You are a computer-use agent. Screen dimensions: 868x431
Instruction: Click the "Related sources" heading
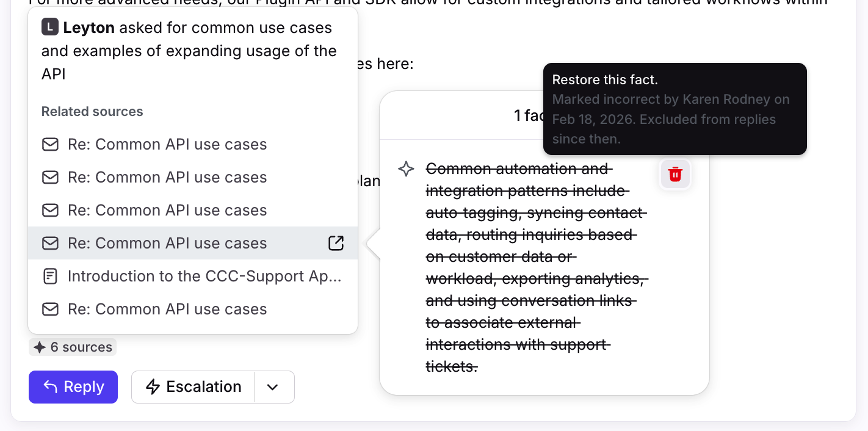click(x=92, y=112)
